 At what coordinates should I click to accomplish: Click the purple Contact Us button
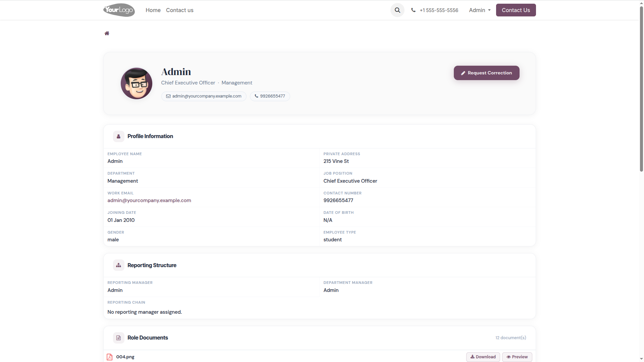click(x=516, y=10)
